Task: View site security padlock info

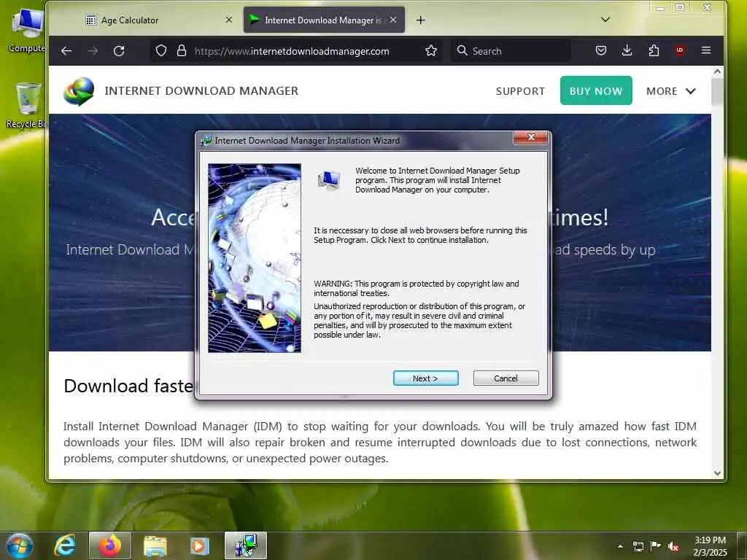Action: [182, 51]
